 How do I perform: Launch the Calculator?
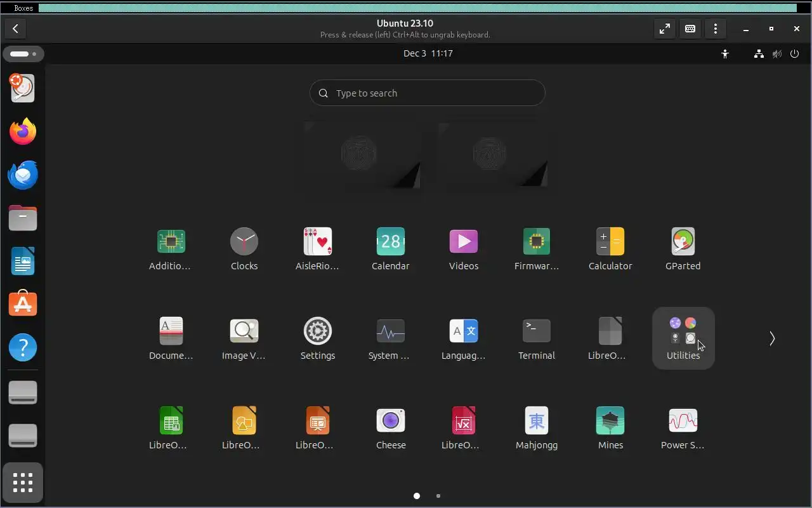tap(610, 249)
